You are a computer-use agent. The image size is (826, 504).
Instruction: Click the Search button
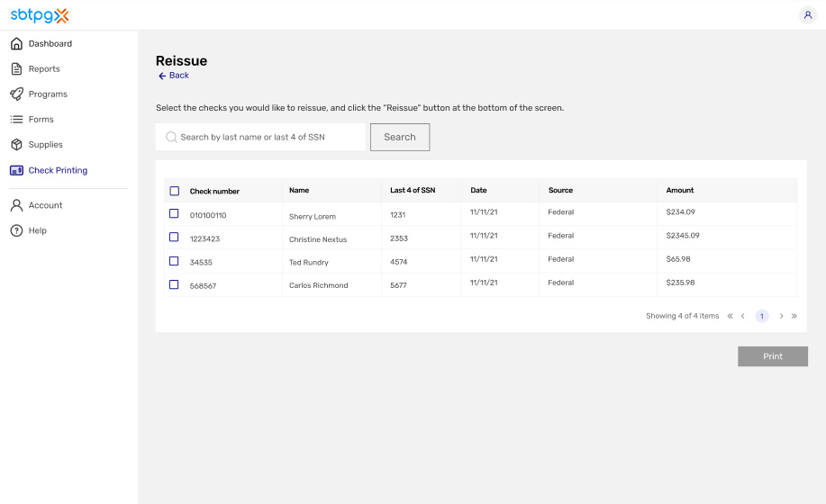(x=400, y=138)
